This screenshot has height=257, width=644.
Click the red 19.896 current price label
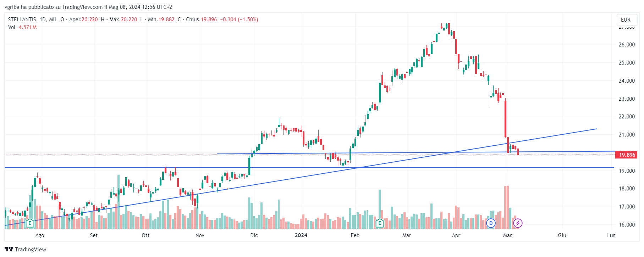[x=627, y=155]
